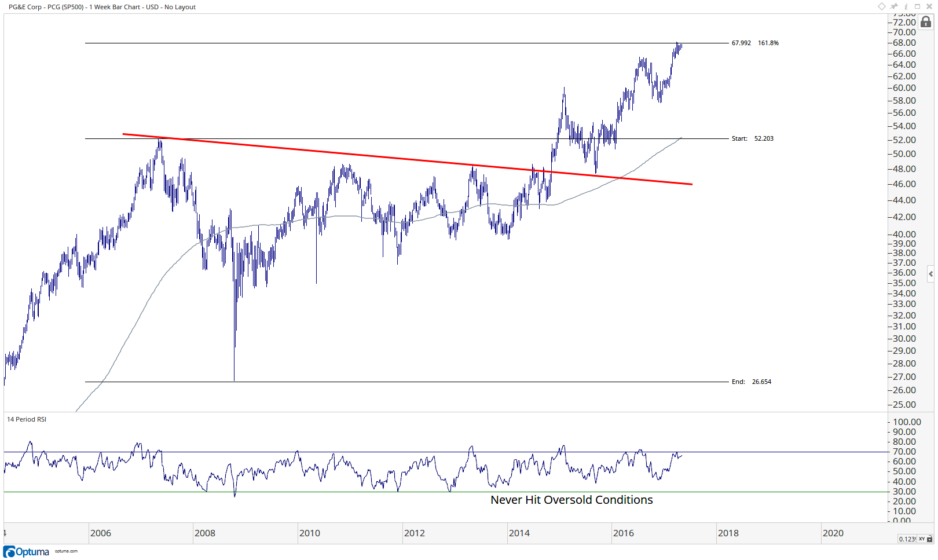Click the 40.00 price scale value
This screenshot has height=560, width=938.
coord(904,235)
